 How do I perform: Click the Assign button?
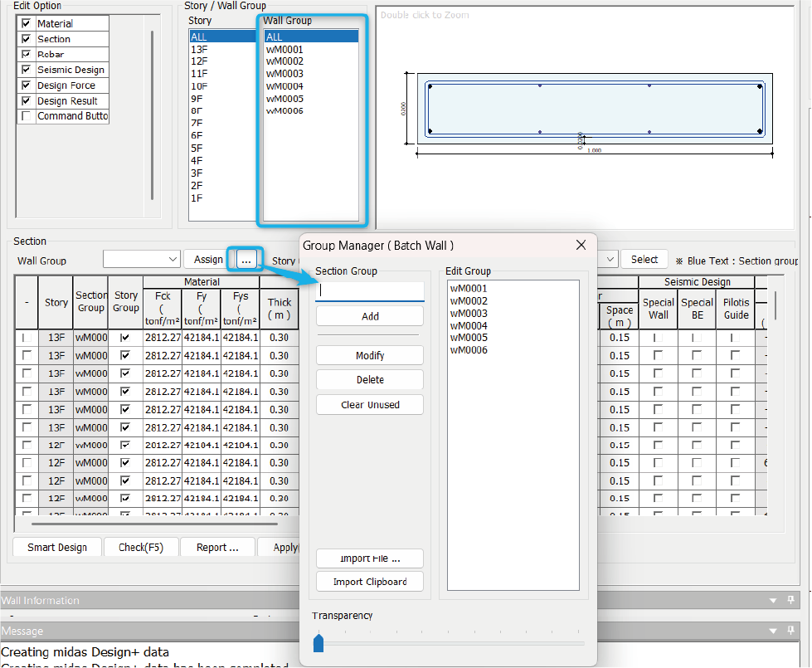click(208, 259)
